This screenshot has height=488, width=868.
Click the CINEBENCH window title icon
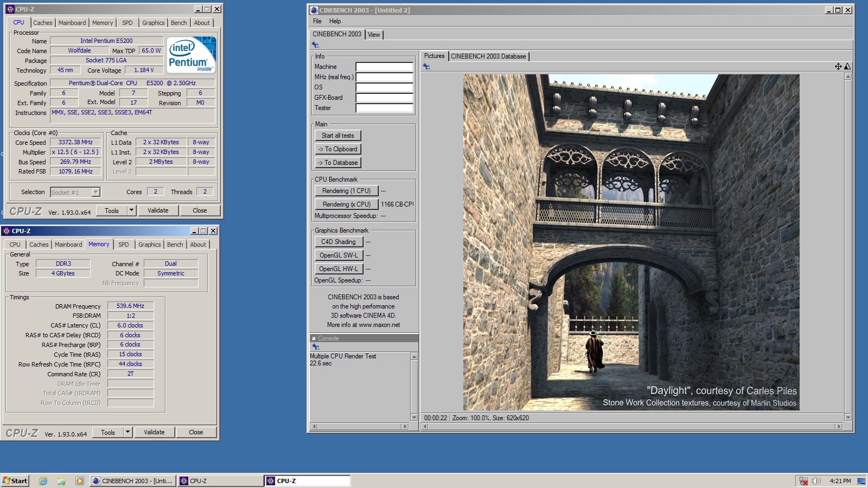pos(314,10)
